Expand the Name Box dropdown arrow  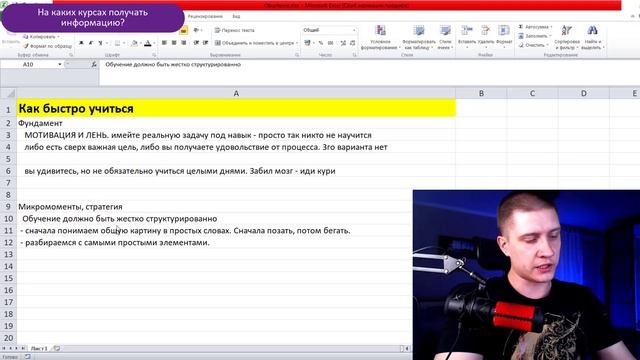[60, 64]
